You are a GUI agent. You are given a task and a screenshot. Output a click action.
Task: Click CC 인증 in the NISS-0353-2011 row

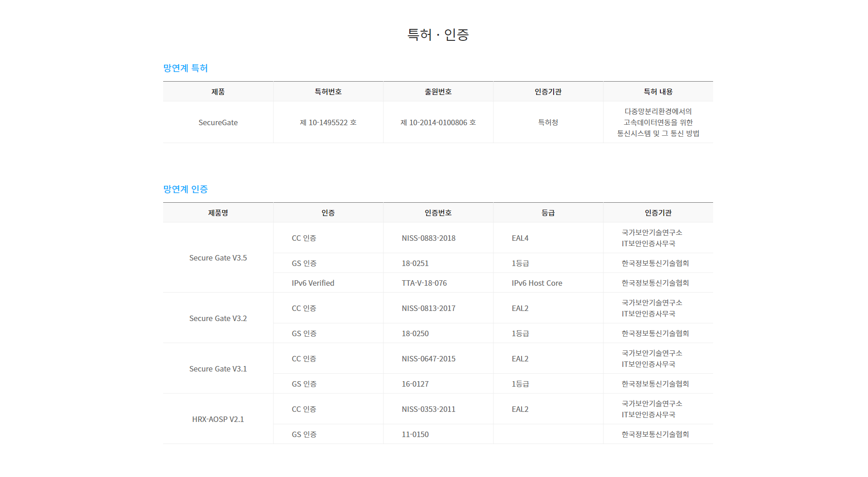click(304, 409)
